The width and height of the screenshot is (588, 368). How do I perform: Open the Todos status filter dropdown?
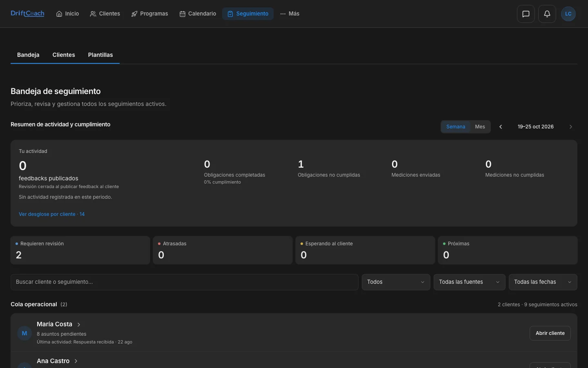[x=396, y=282]
